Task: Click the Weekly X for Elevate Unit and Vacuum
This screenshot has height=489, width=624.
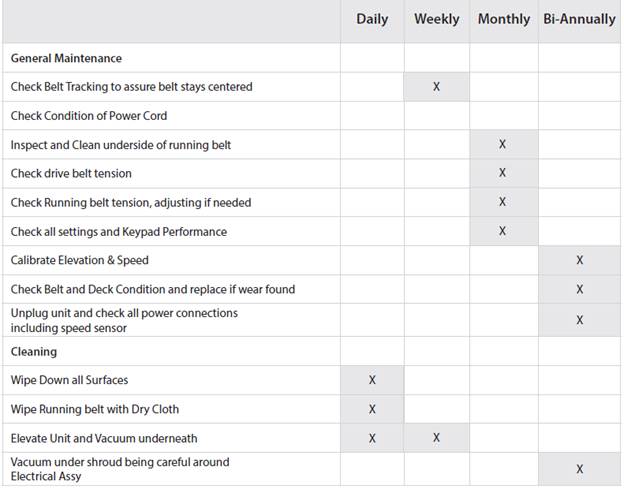Action: [437, 438]
